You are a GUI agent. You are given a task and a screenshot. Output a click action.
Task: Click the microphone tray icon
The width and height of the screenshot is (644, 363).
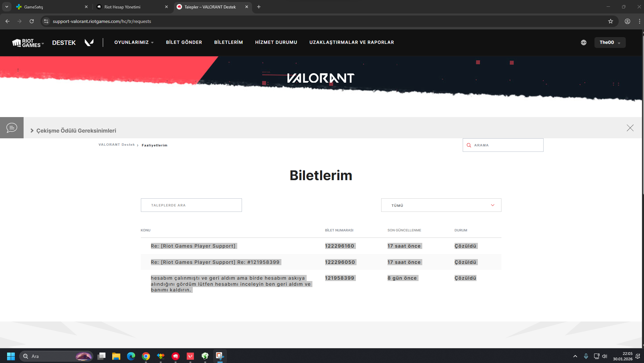point(586,356)
